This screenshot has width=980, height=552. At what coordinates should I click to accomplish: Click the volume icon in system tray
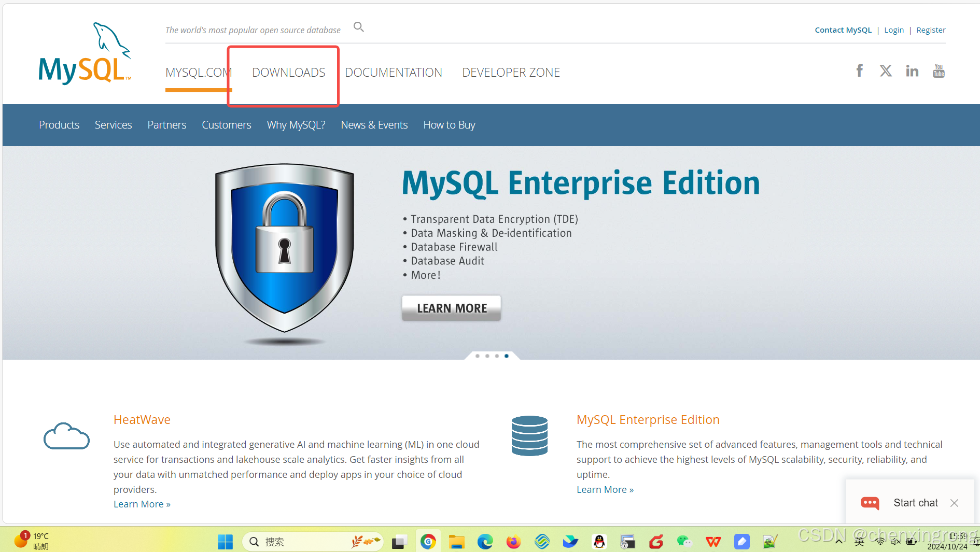pos(895,542)
